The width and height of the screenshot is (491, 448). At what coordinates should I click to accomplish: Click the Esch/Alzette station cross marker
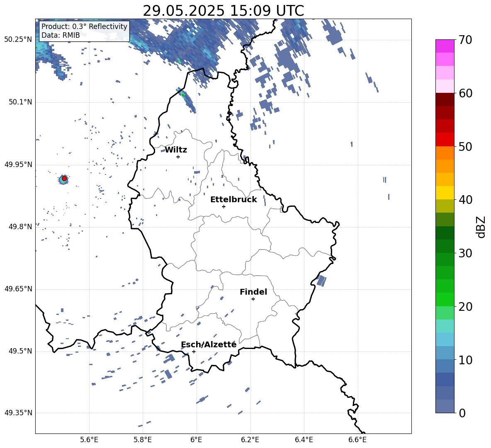tap(194, 351)
